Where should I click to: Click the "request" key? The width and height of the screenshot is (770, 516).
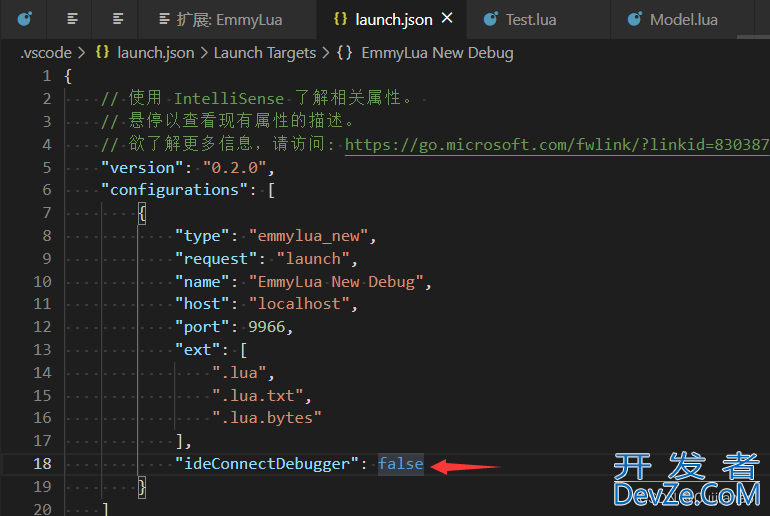point(216,258)
